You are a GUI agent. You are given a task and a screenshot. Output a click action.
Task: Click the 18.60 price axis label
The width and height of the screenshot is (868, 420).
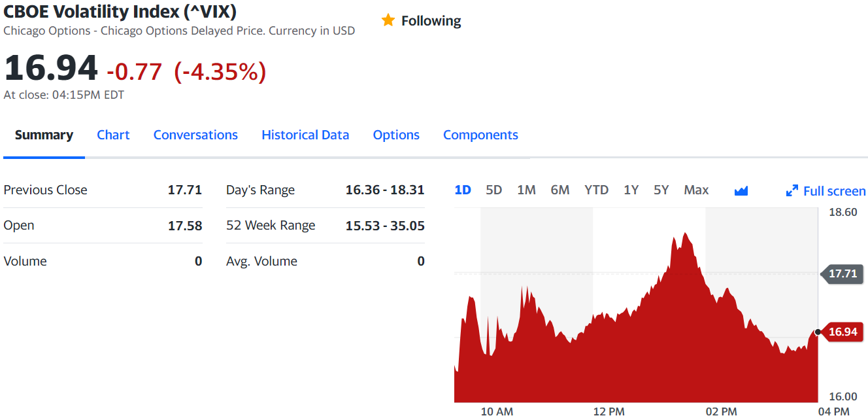coord(843,212)
